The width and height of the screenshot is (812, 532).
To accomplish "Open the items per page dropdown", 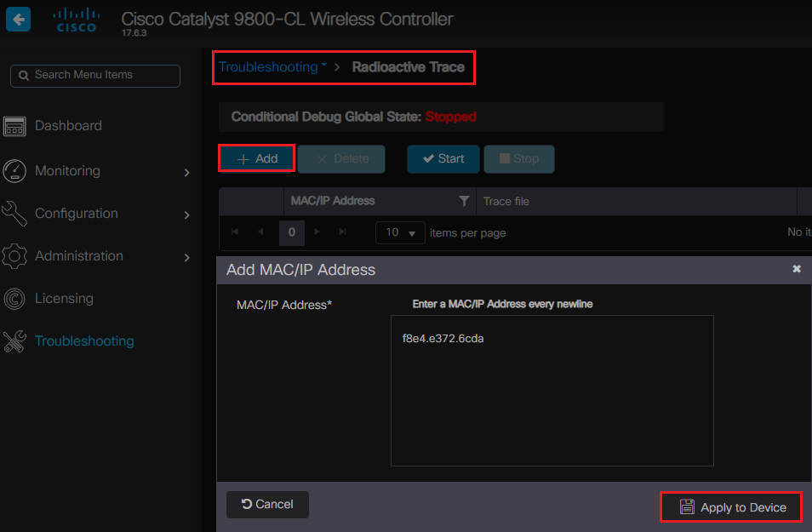I will point(400,232).
